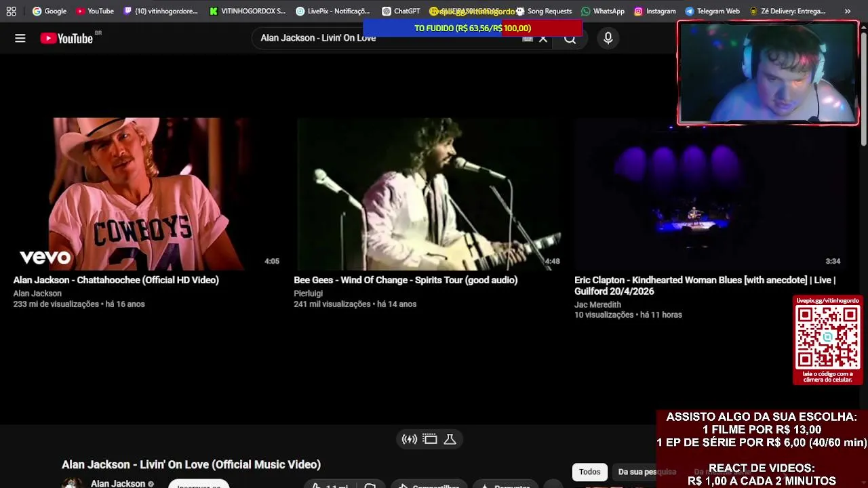Image resolution: width=868 pixels, height=488 pixels.
Task: Open the Kick VITINHOGORDOX bookmark
Action: click(x=248, y=11)
